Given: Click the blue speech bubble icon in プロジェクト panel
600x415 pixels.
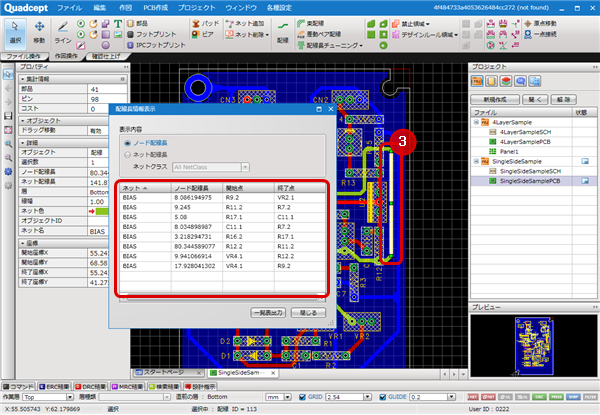Looking at the screenshot, I should coord(520,81).
